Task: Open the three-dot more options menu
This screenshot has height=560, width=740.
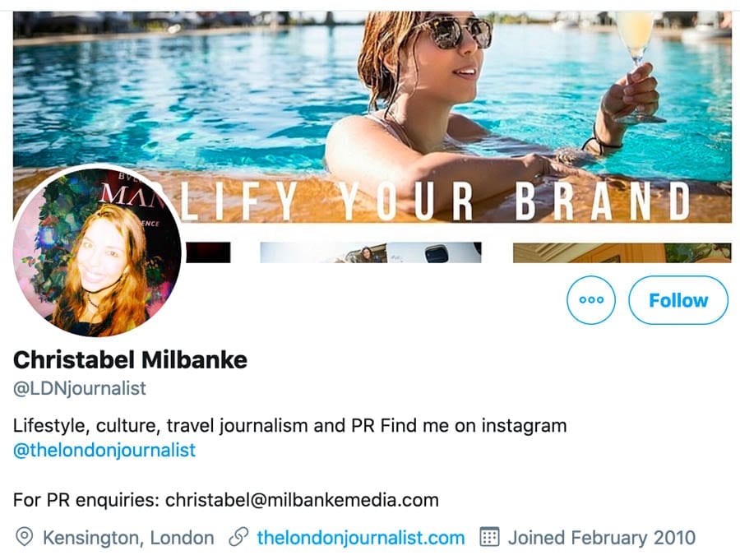Action: click(591, 300)
